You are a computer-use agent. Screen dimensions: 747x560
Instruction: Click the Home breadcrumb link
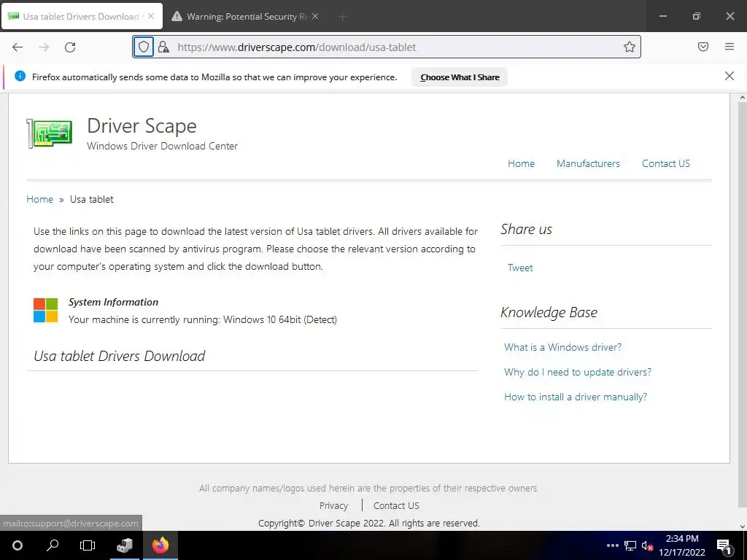pyautogui.click(x=39, y=199)
